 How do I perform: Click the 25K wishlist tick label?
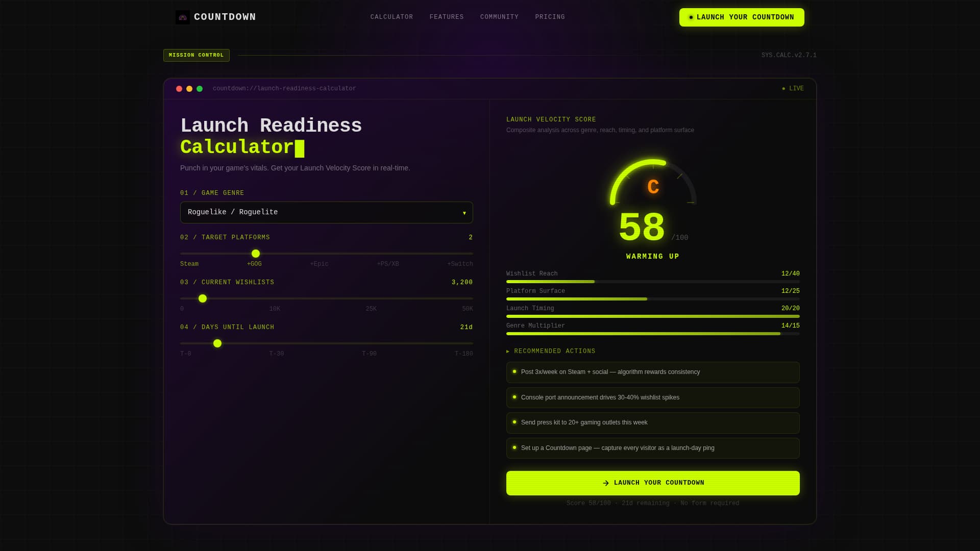coord(371,309)
